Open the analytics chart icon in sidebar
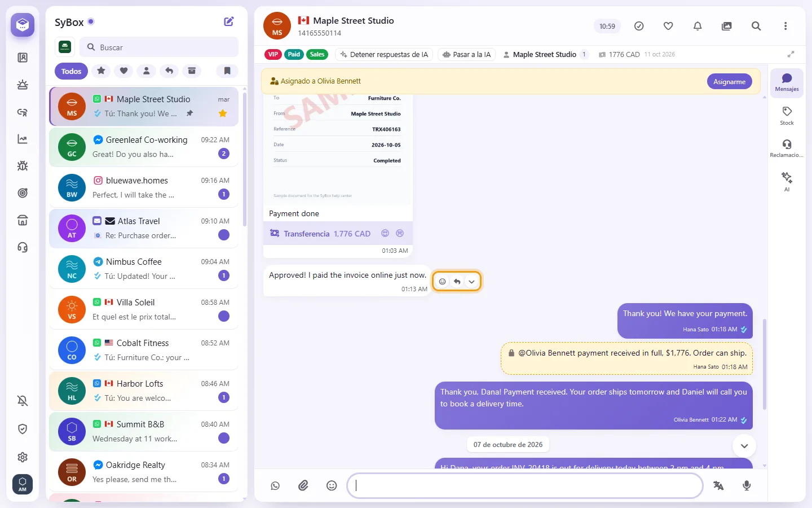 click(23, 139)
